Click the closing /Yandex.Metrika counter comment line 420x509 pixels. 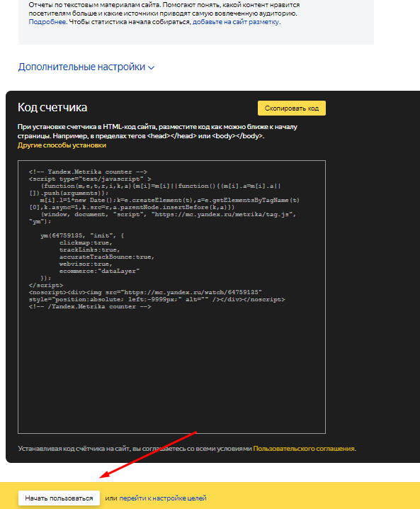tap(90, 307)
